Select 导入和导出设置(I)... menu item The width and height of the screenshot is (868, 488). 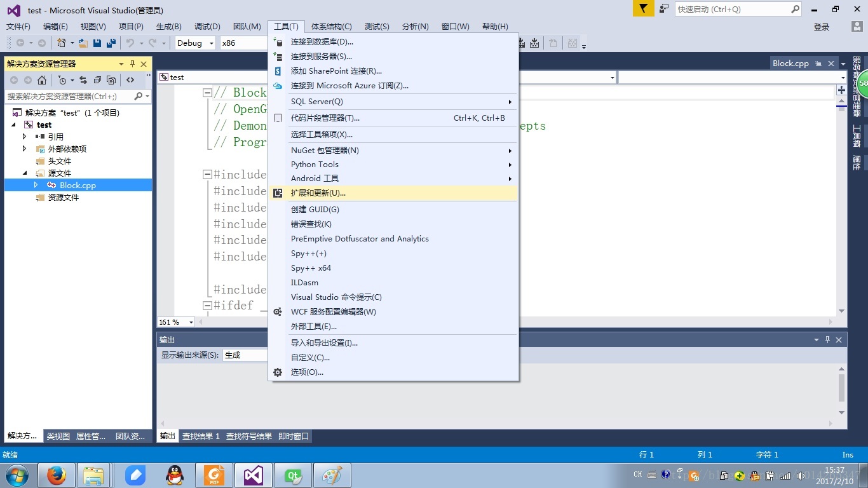pos(393,343)
